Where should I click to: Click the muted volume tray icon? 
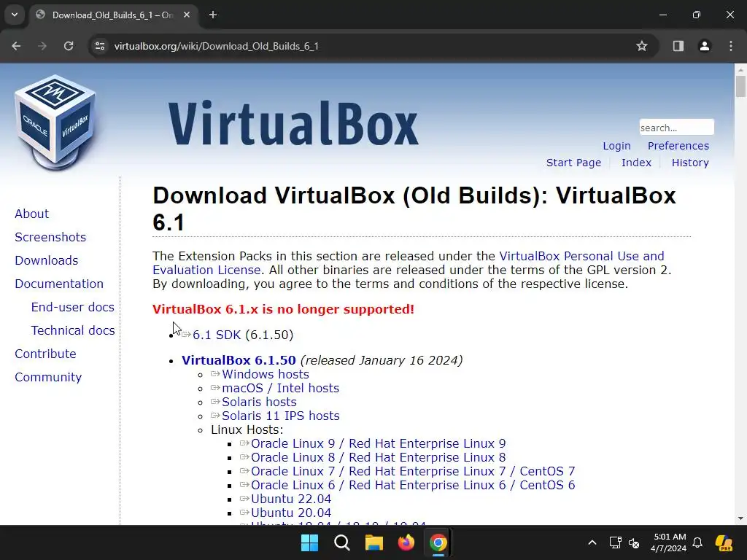pyautogui.click(x=634, y=542)
